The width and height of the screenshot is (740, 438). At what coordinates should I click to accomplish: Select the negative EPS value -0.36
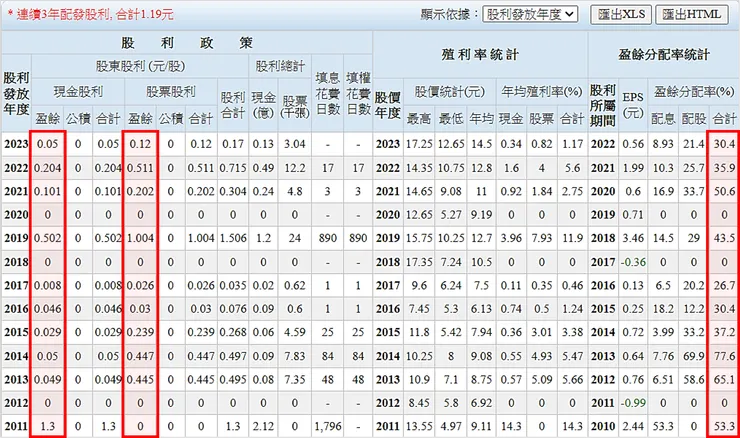pos(633,262)
